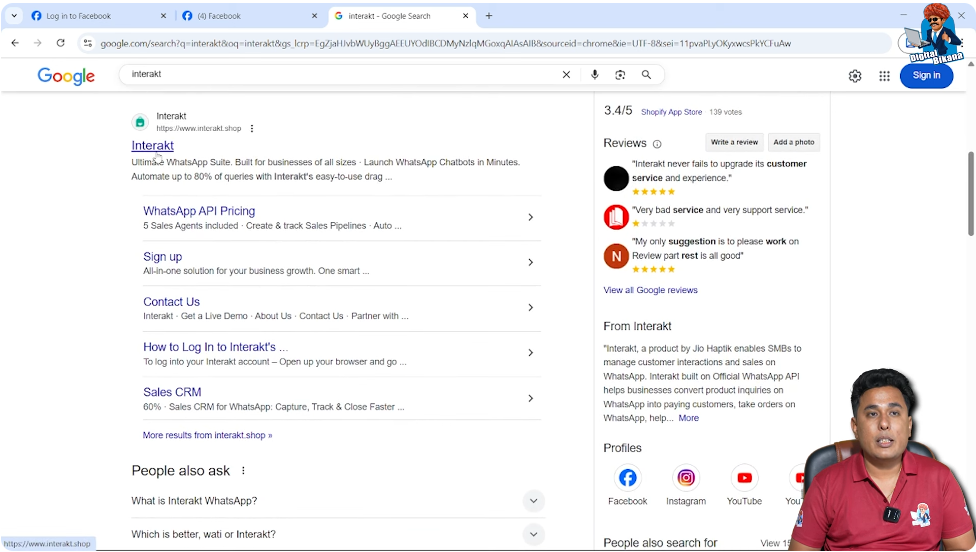Open the tab search dropdown arrow
Viewport: 976px width, 552px height.
click(14, 16)
